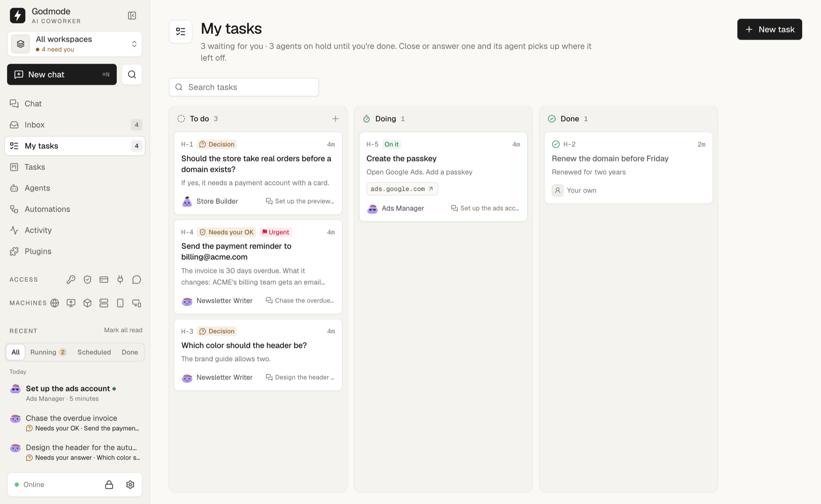Click the cube icon under Machines

[x=87, y=303]
